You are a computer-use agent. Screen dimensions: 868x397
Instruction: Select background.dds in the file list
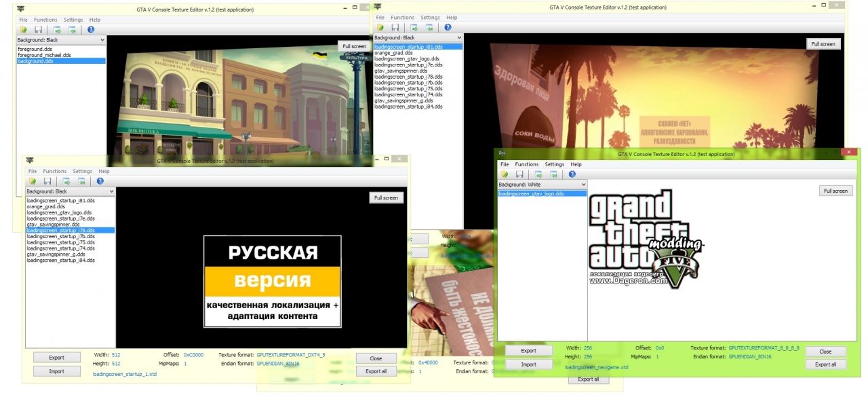pos(61,61)
